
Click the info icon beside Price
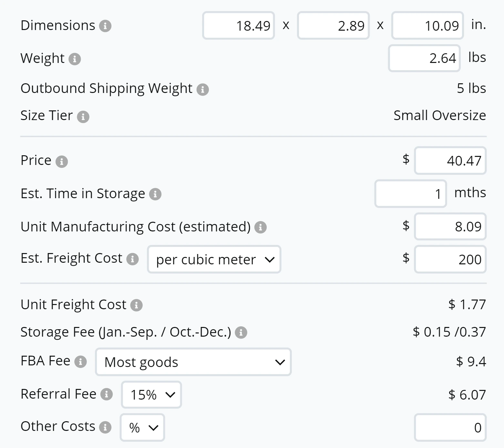62,161
